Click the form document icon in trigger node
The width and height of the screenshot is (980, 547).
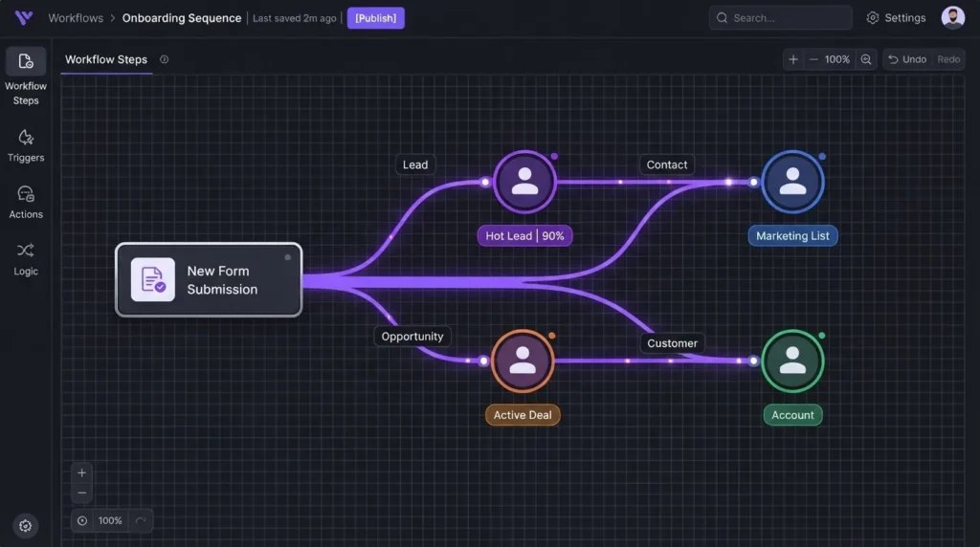pos(152,280)
